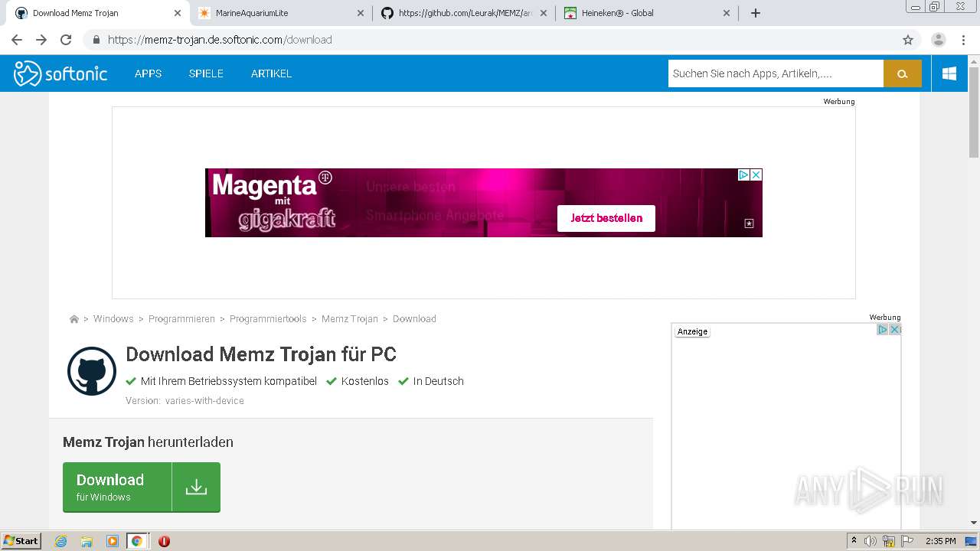Viewport: 980px width, 551px height.
Task: Open Programmiertools breadcrumb link
Action: point(268,319)
